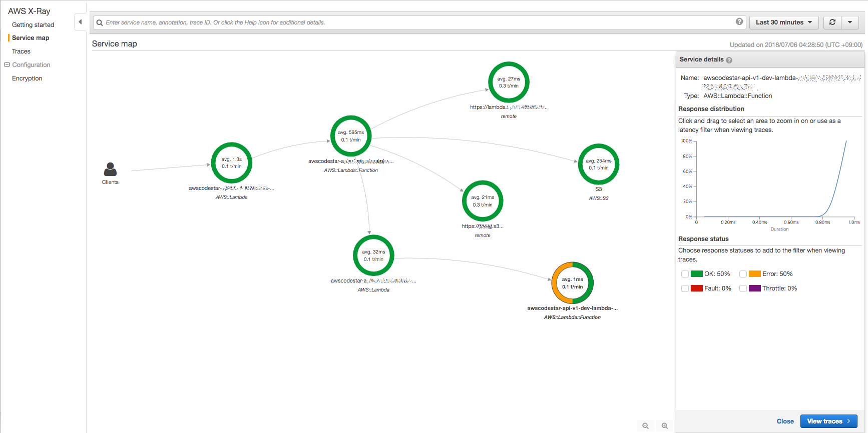Go to Encryption settings page
Screen dimensions: 868x433
[x=27, y=78]
